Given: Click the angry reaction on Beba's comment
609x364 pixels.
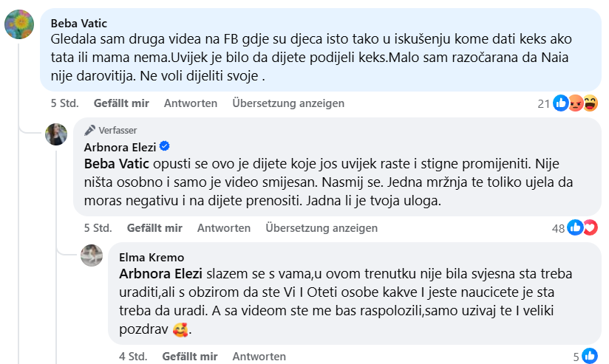Looking at the screenshot, I should [576, 104].
